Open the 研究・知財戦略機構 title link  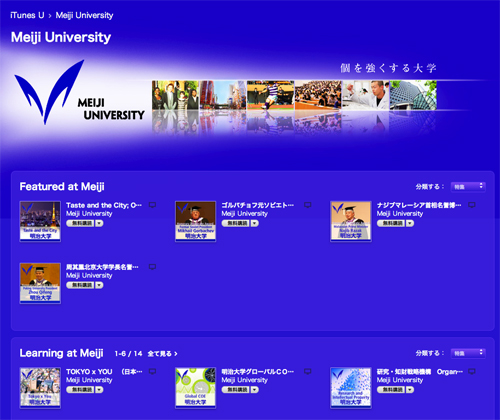click(420, 372)
